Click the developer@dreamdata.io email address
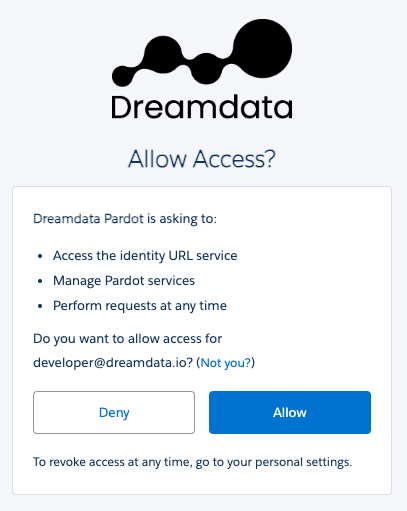 coord(113,363)
